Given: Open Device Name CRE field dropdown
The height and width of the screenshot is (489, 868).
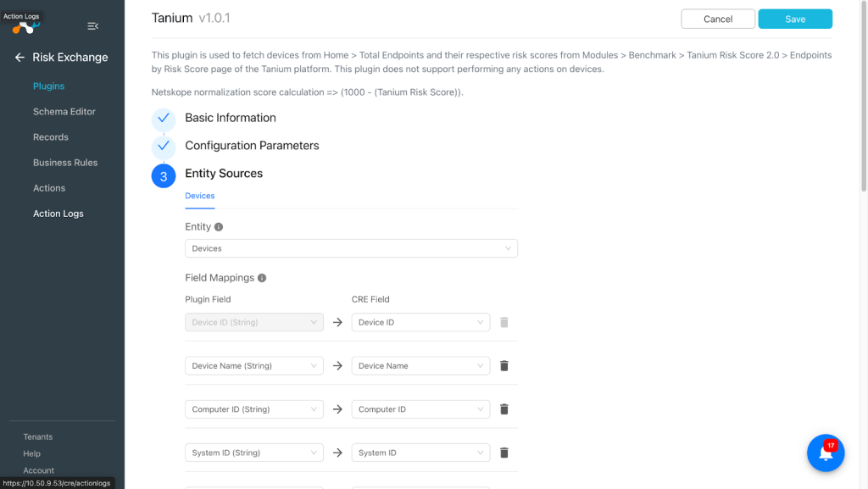Looking at the screenshot, I should click(x=420, y=365).
